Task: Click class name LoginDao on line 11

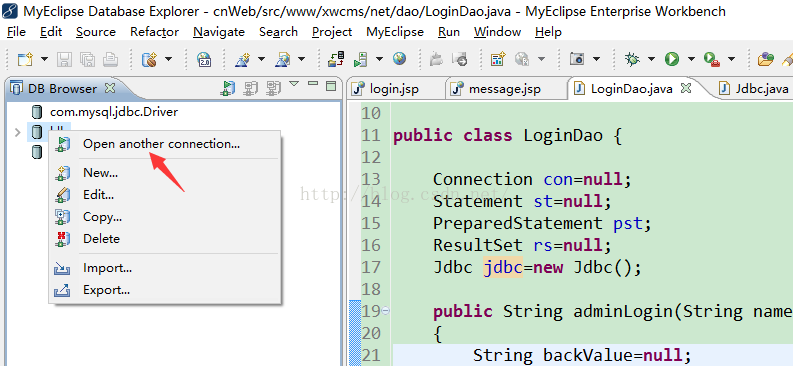Action: [563, 135]
